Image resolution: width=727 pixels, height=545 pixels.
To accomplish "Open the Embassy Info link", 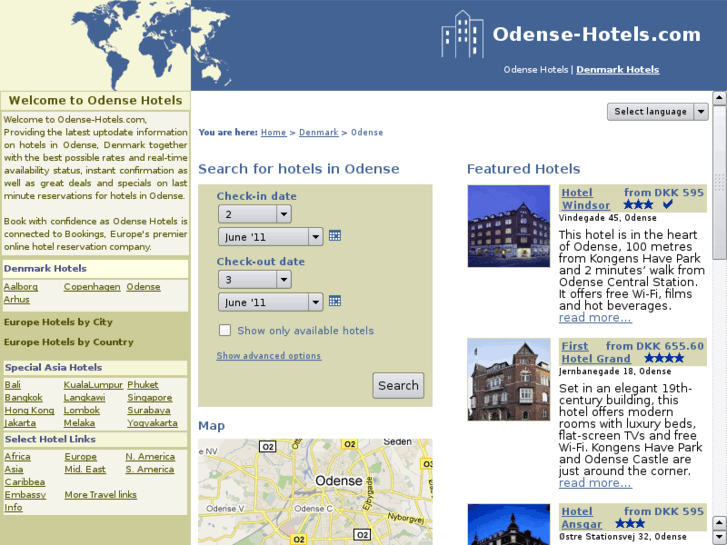I will (x=25, y=501).
